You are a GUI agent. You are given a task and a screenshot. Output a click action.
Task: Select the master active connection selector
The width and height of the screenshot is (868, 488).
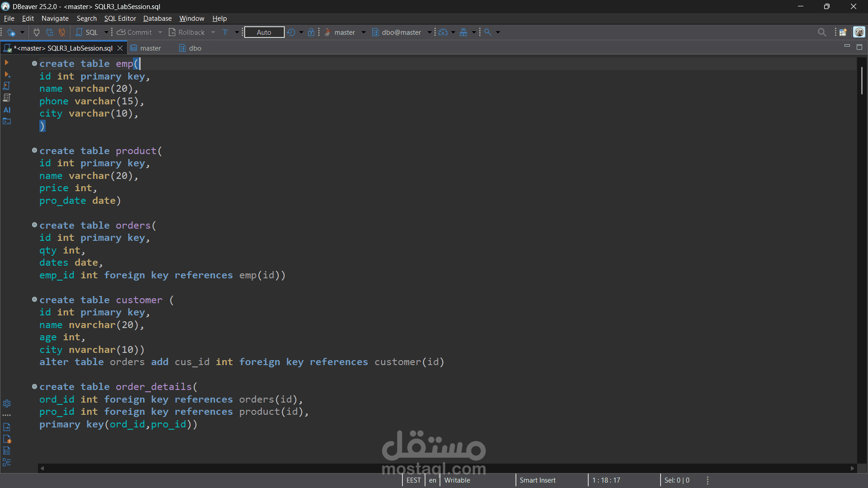340,33
